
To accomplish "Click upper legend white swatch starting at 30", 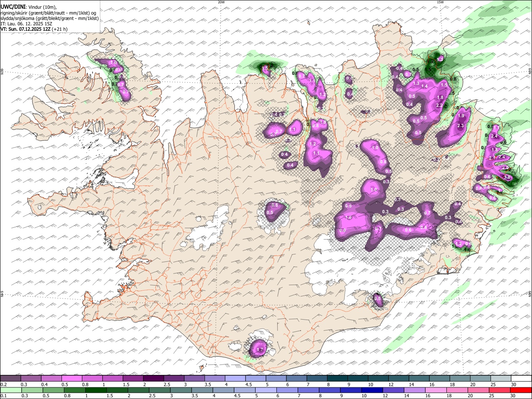I will click(x=521, y=378).
